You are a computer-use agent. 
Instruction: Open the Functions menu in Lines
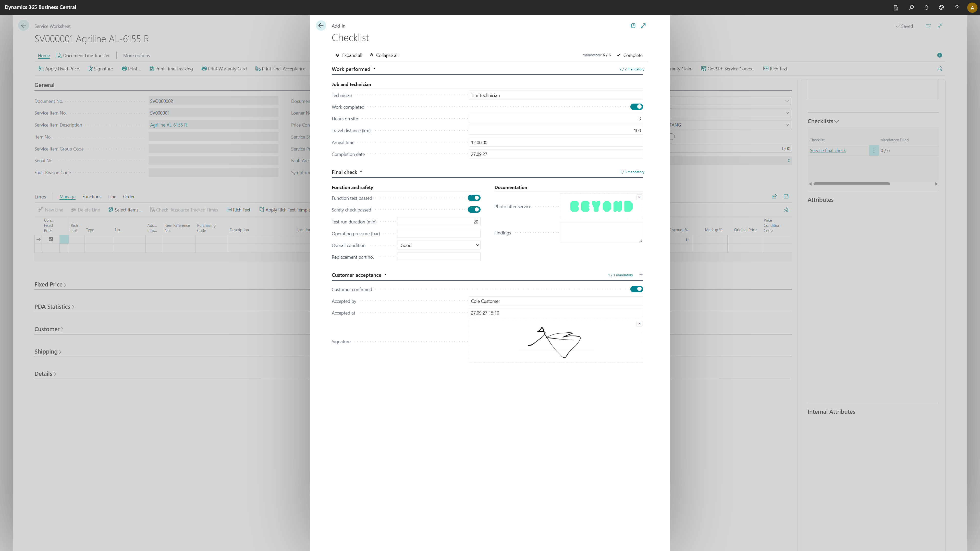pos(92,197)
